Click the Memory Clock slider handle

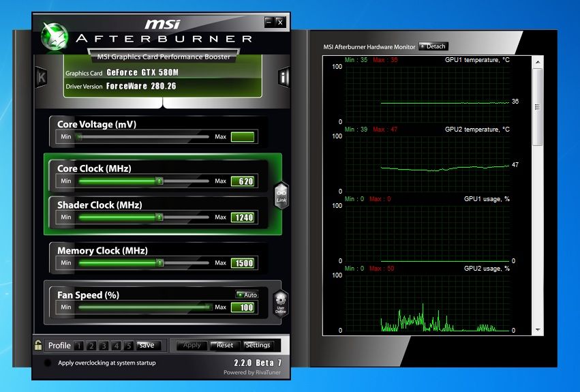point(159,263)
